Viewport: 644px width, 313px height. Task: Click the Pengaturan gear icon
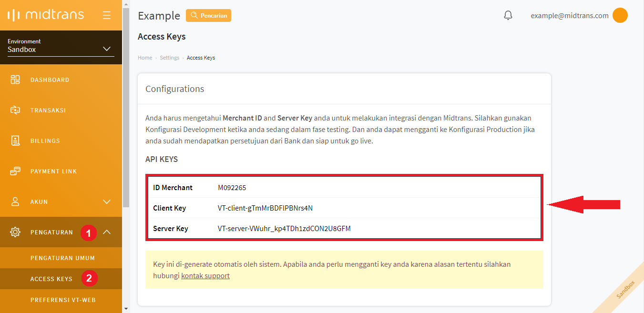click(15, 232)
